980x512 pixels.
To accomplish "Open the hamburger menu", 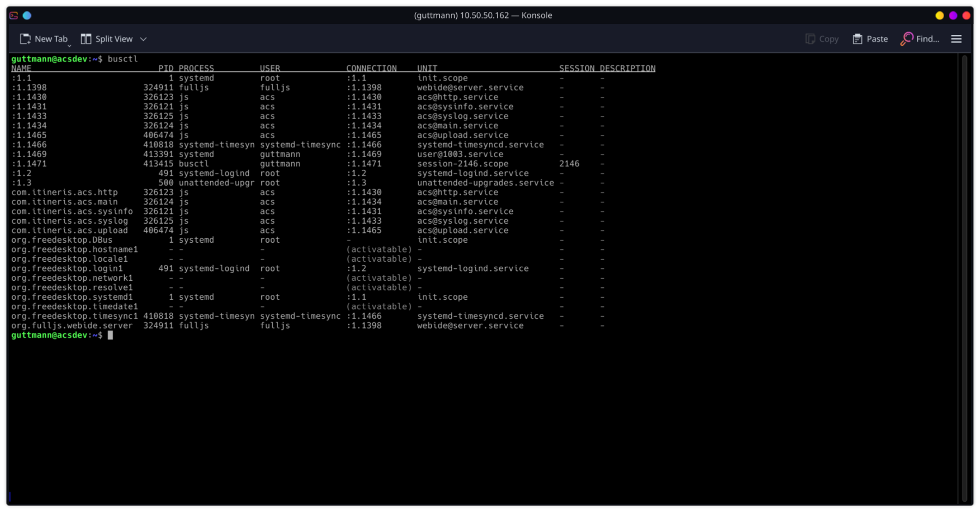I will pyautogui.click(x=956, y=39).
